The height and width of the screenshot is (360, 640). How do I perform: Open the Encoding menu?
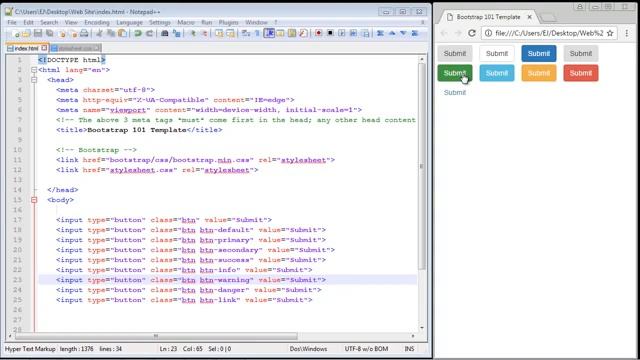[x=97, y=22]
